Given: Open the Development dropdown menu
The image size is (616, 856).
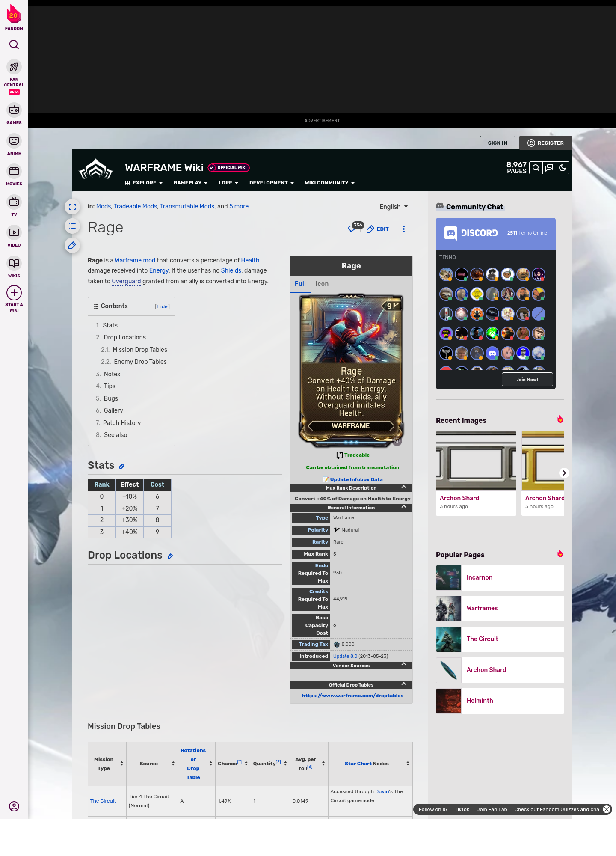Looking at the screenshot, I should [x=272, y=183].
